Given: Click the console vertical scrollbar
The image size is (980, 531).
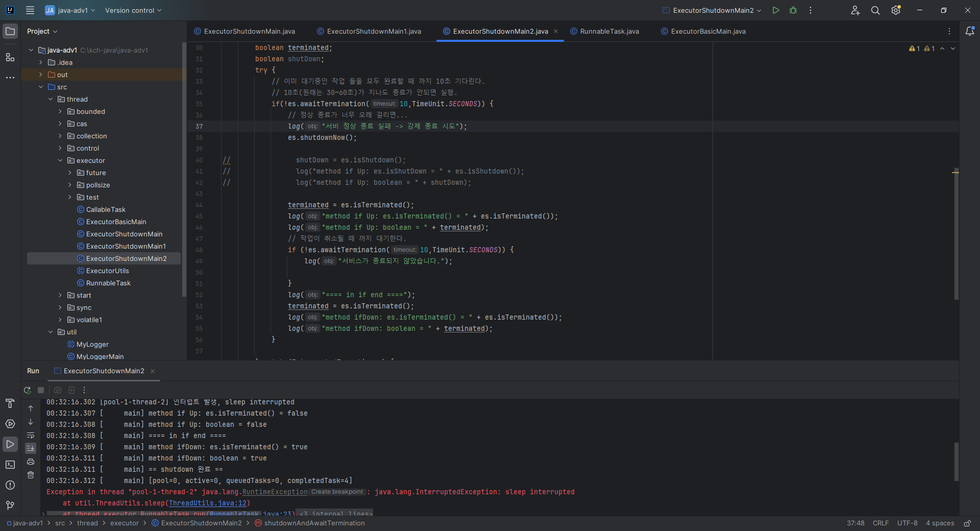Looking at the screenshot, I should click(957, 462).
